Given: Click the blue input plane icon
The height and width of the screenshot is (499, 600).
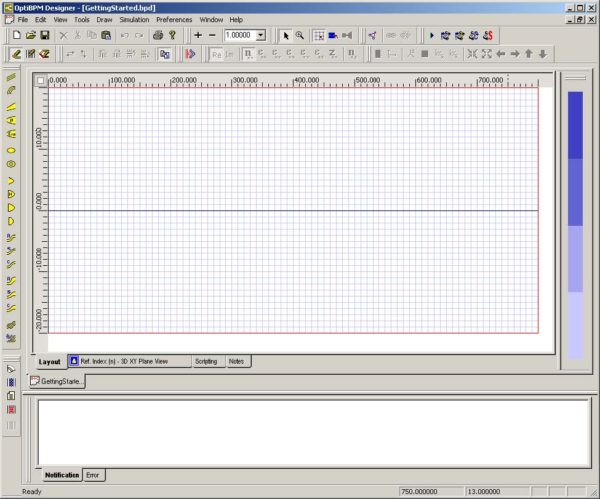Looking at the screenshot, I should pos(333,36).
